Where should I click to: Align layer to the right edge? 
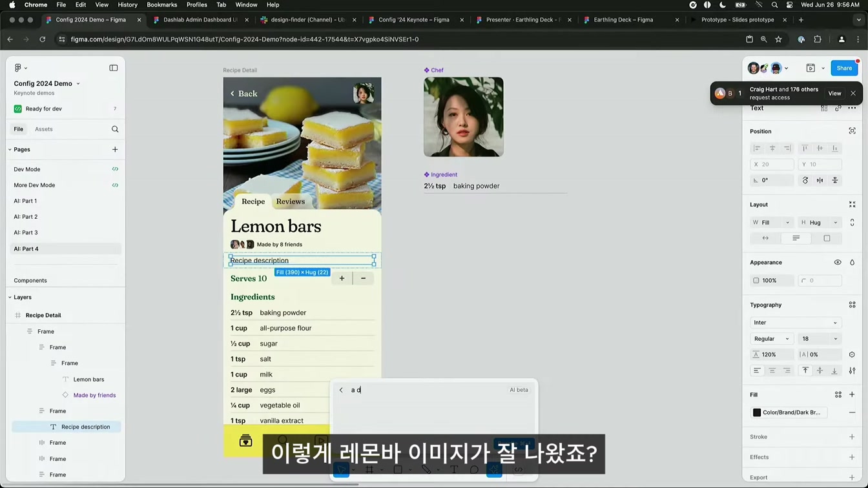787,148
